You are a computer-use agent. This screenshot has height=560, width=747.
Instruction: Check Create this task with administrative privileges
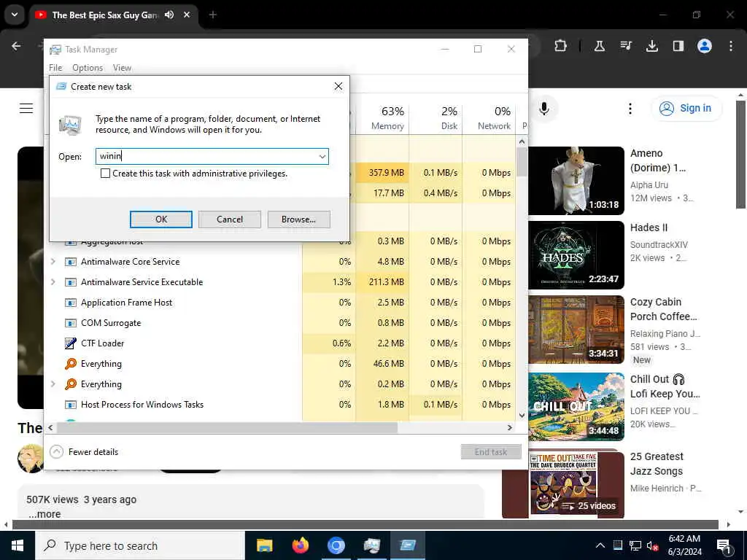(x=105, y=174)
